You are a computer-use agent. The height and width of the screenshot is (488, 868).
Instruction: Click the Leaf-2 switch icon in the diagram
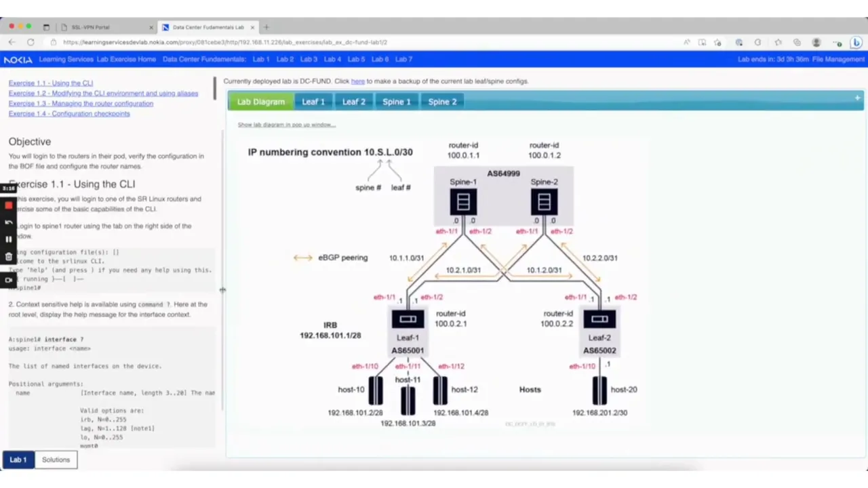click(x=599, y=319)
